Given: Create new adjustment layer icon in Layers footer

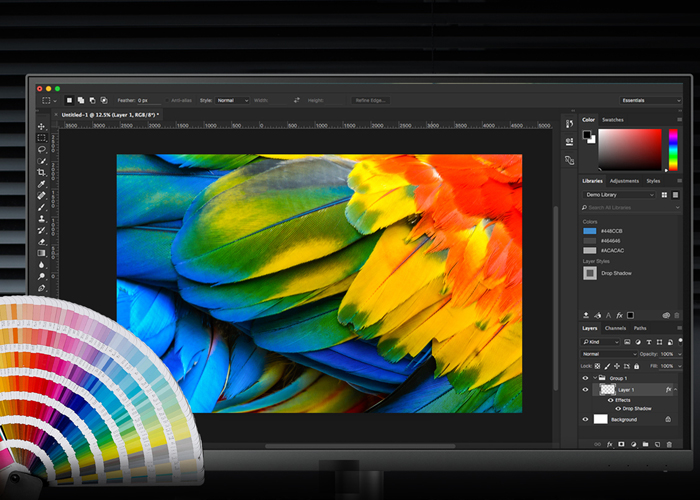Looking at the screenshot, I should (633, 445).
